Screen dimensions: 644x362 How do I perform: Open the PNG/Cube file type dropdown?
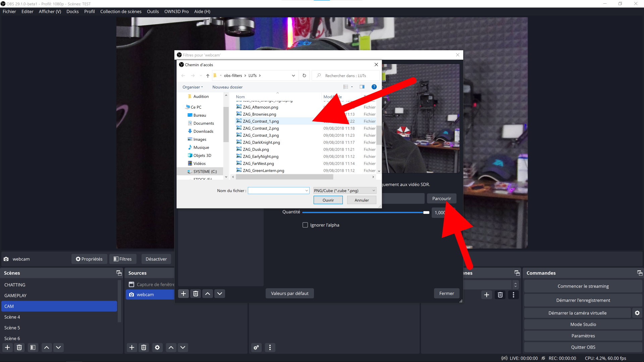pyautogui.click(x=344, y=190)
